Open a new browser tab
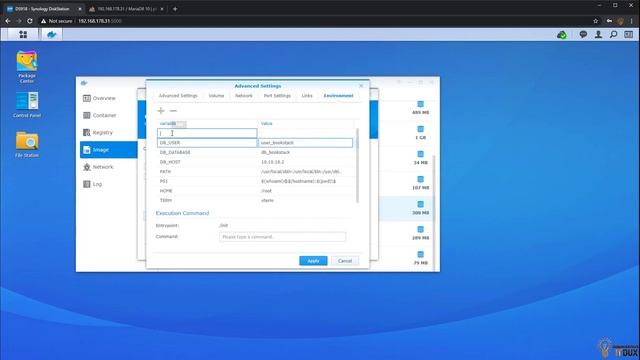The image size is (640, 360). click(x=175, y=9)
